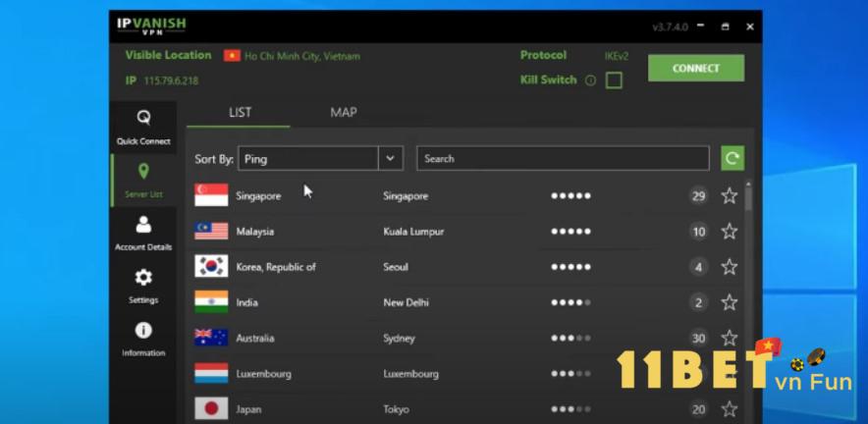Click the version number v3.7.4.0

coord(670,26)
